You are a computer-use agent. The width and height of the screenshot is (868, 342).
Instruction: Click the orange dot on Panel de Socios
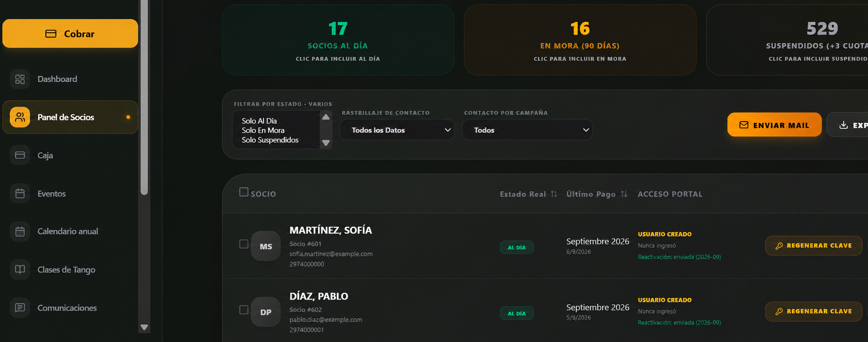(128, 117)
